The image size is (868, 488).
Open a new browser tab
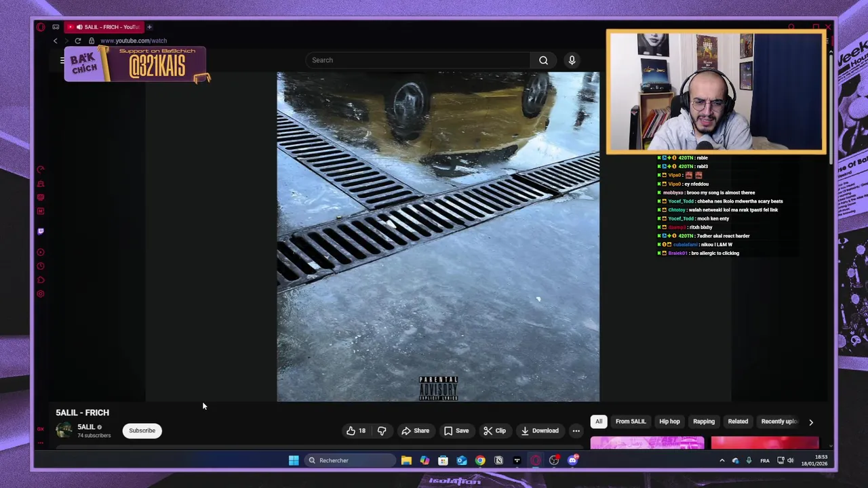(x=150, y=27)
